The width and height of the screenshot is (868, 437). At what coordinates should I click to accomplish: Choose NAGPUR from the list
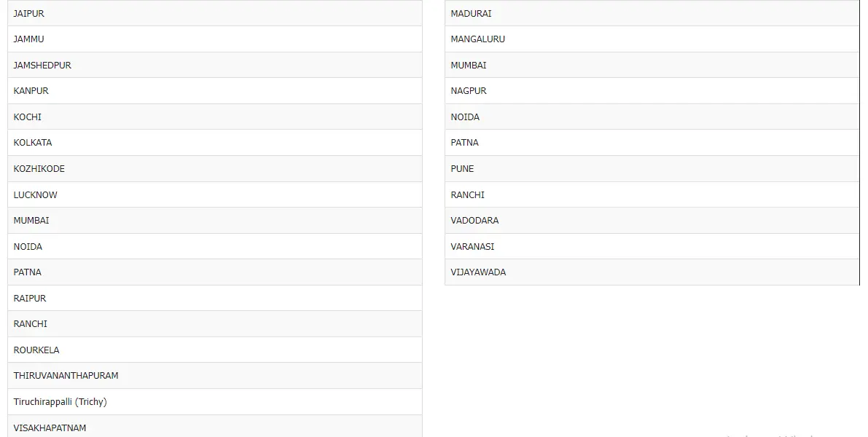[x=469, y=91]
